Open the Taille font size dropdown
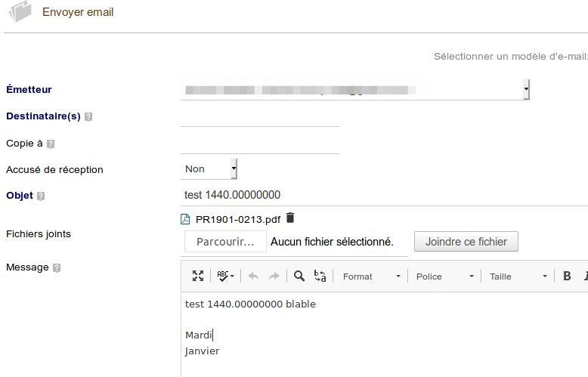The width and height of the screenshot is (588, 377). 518,277
